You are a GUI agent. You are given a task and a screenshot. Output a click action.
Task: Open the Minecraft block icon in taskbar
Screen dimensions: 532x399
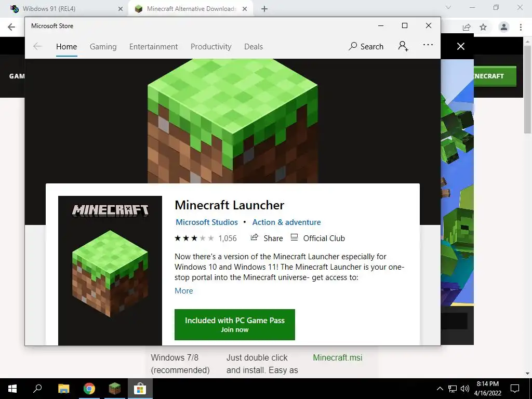point(115,389)
